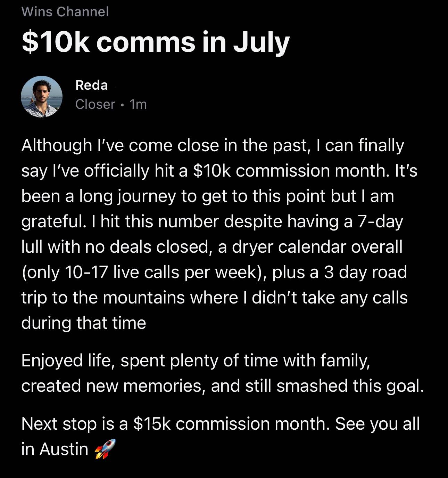This screenshot has height=478, width=448.
Task: Tap the 1m post timestamp
Action: (138, 104)
